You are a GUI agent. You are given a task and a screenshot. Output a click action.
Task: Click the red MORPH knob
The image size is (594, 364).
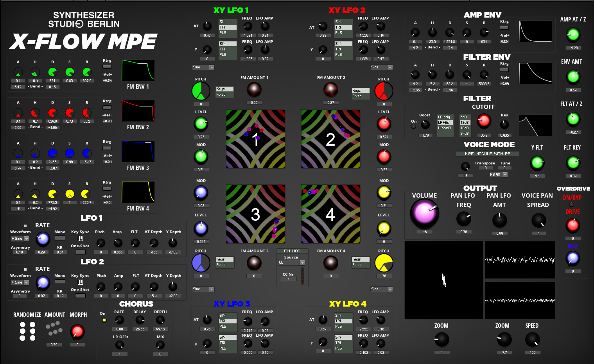click(77, 332)
